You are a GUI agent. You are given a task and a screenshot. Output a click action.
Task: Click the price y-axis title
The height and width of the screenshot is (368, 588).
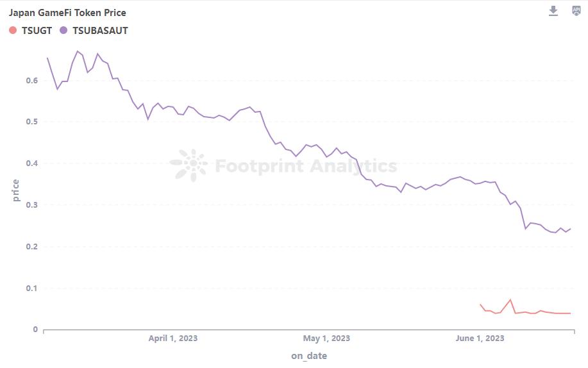click(x=16, y=190)
